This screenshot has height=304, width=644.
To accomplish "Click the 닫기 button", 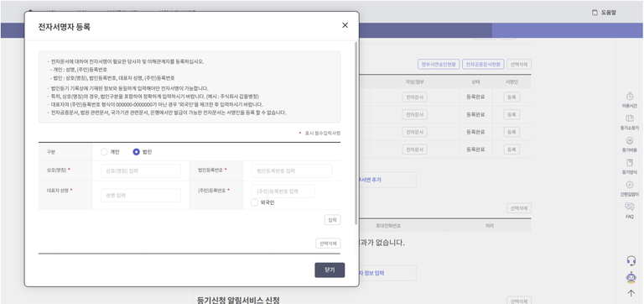I will point(330,270).
